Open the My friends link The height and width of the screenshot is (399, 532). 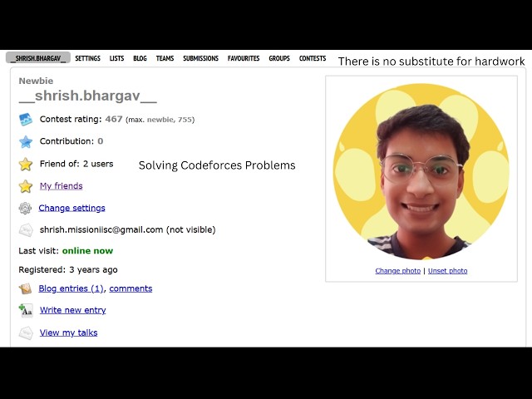point(61,186)
